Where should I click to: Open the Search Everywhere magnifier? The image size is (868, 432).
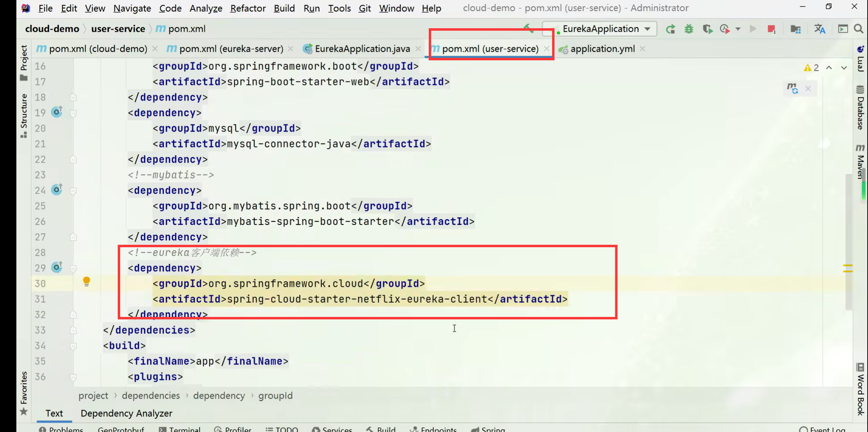coord(859,29)
